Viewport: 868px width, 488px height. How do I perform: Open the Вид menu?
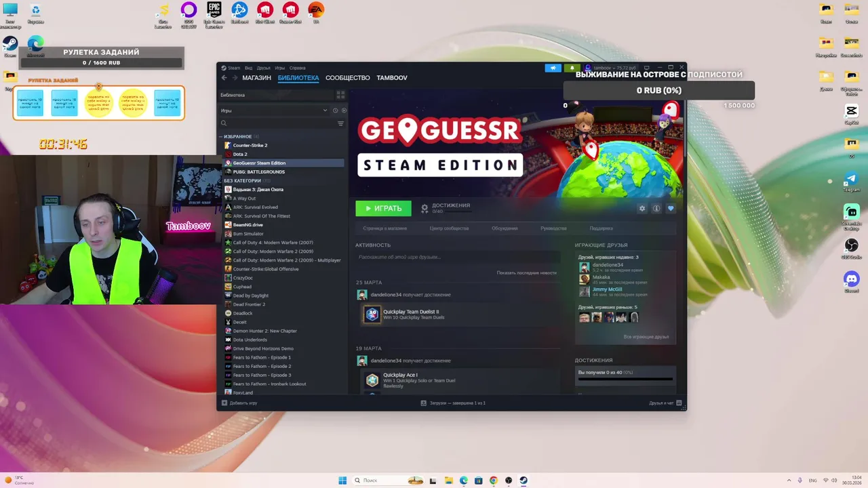[x=248, y=68]
